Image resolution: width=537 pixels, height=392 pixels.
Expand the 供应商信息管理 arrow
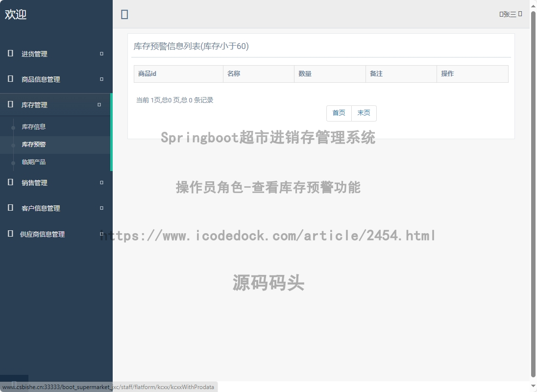(x=102, y=234)
